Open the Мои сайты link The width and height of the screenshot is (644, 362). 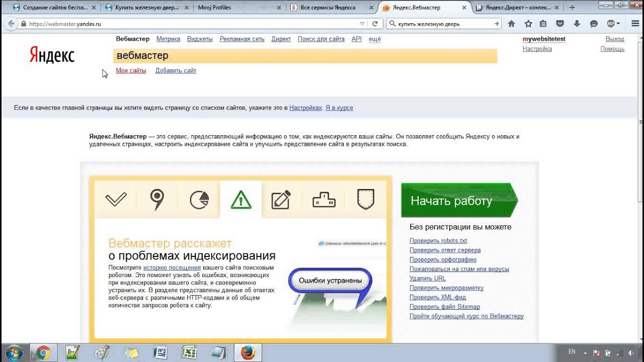click(131, 70)
